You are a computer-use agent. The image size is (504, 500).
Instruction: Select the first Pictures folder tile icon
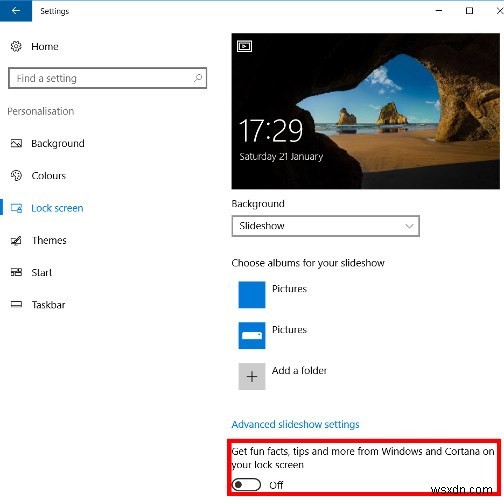pos(252,295)
